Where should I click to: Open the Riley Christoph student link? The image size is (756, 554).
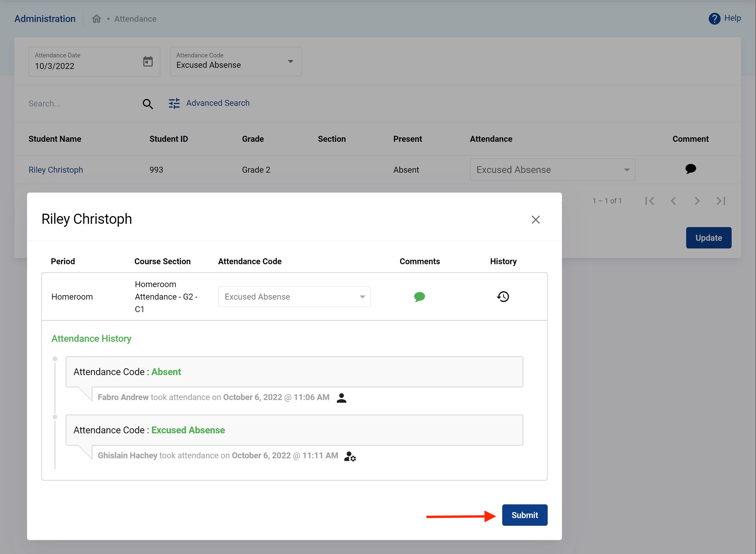(x=56, y=170)
